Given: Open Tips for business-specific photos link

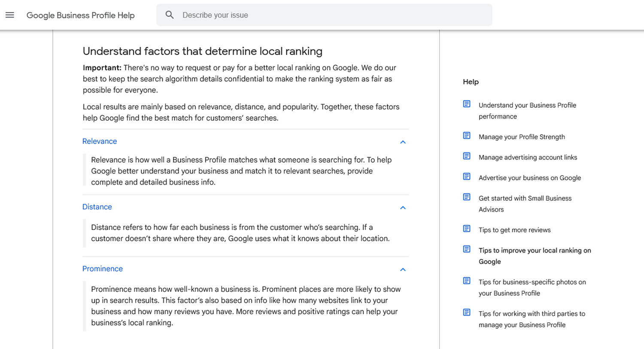Looking at the screenshot, I should [x=532, y=288].
